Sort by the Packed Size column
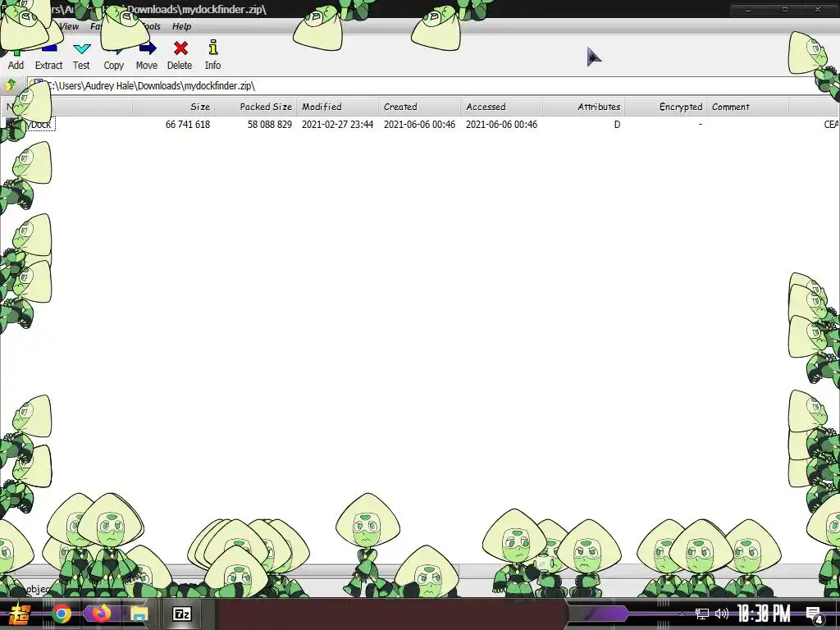The image size is (840, 630). (x=256, y=107)
